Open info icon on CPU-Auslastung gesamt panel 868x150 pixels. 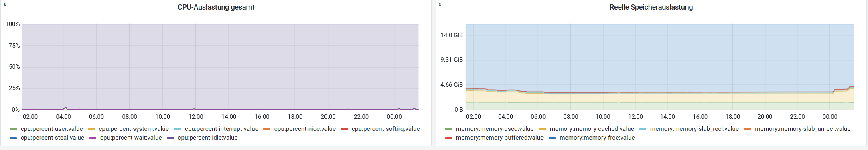click(4, 4)
